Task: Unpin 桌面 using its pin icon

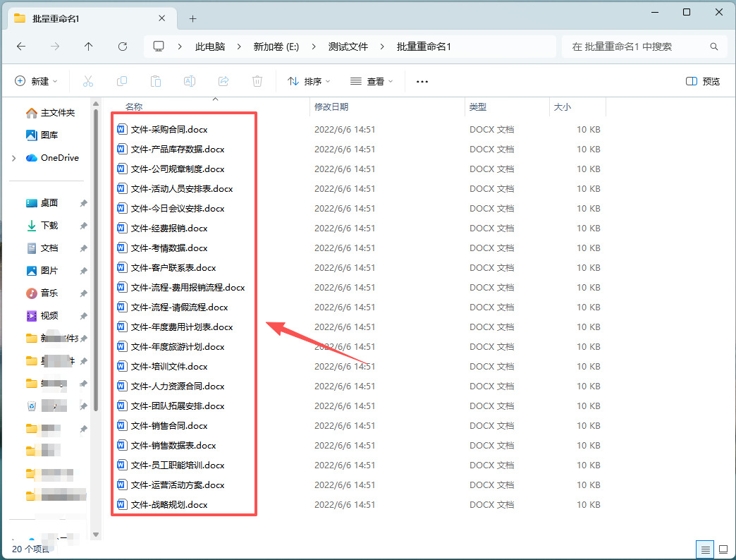Action: [83, 203]
